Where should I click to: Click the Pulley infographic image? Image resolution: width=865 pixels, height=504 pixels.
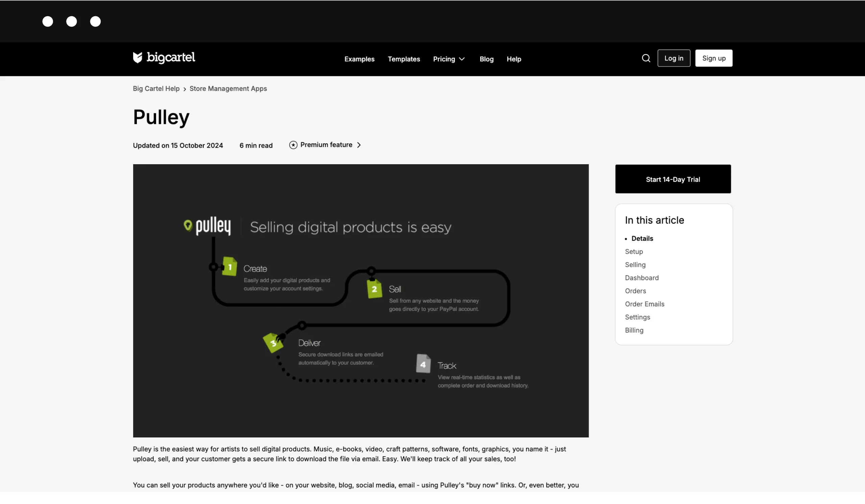click(x=361, y=301)
